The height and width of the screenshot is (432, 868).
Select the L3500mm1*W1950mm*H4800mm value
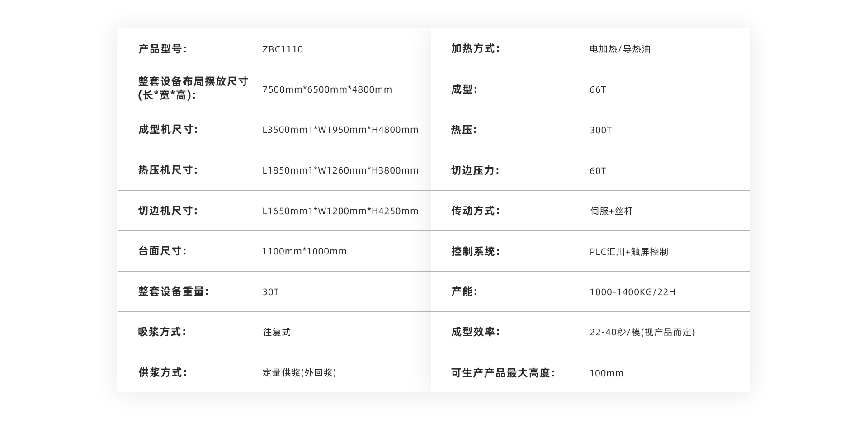click(340, 130)
